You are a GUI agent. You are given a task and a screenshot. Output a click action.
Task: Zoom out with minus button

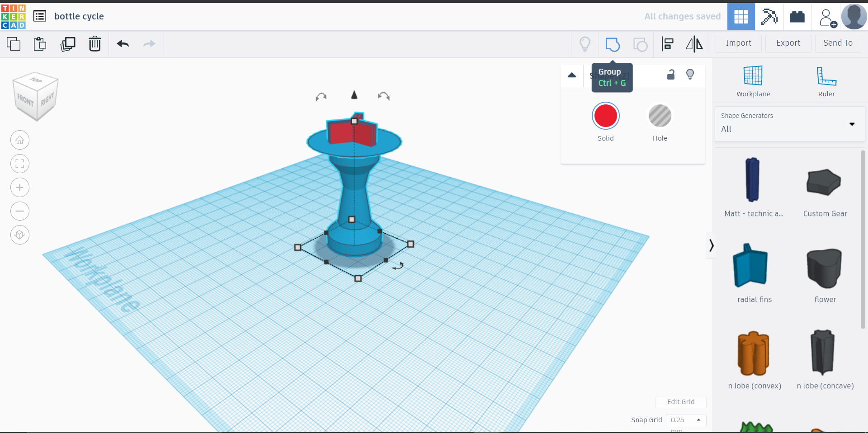click(x=20, y=211)
